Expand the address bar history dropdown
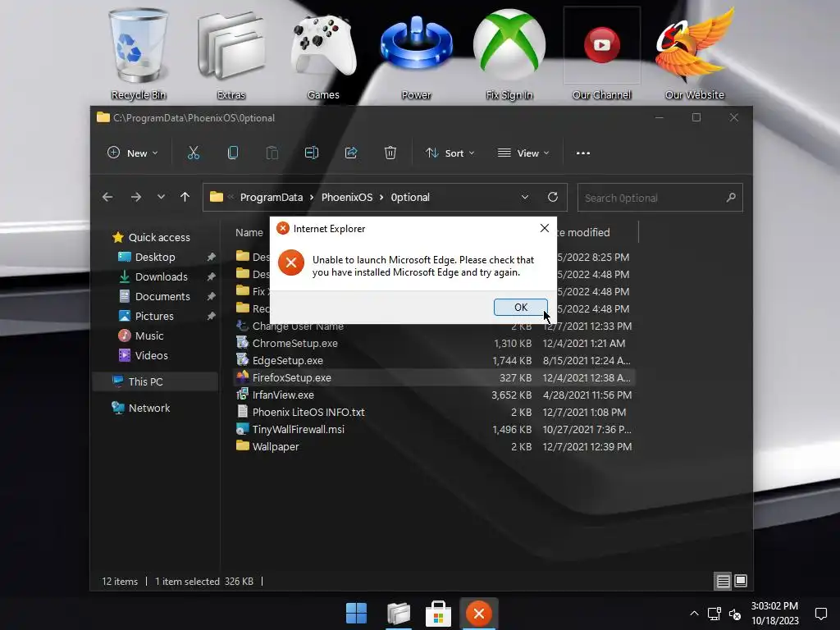 525,197
